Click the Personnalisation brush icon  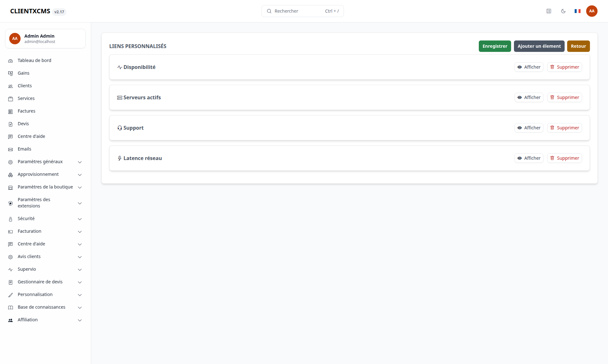pos(10,295)
